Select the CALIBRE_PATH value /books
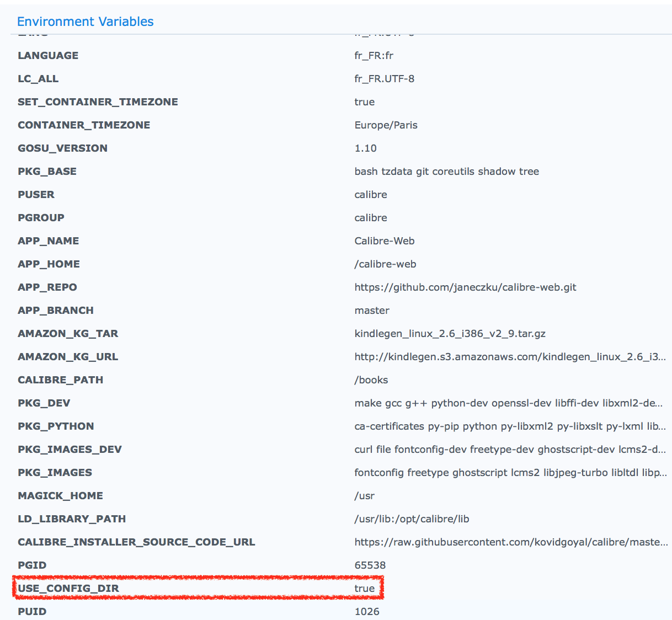Screen dimensions: 672x620 coord(371,380)
